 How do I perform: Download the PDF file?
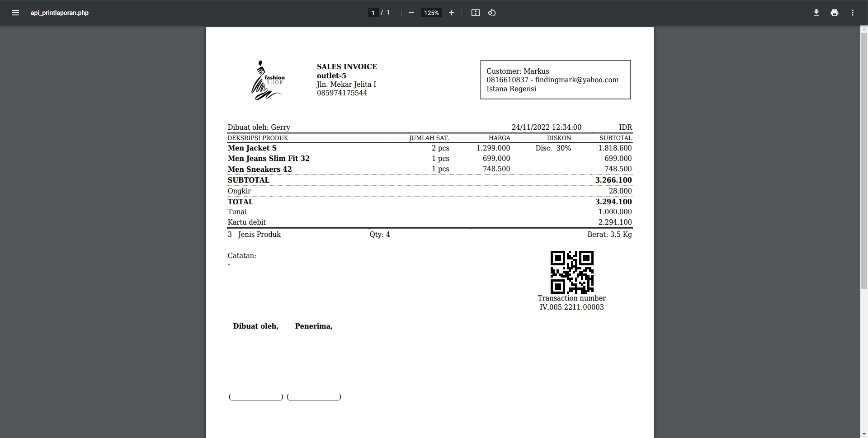[x=816, y=13]
